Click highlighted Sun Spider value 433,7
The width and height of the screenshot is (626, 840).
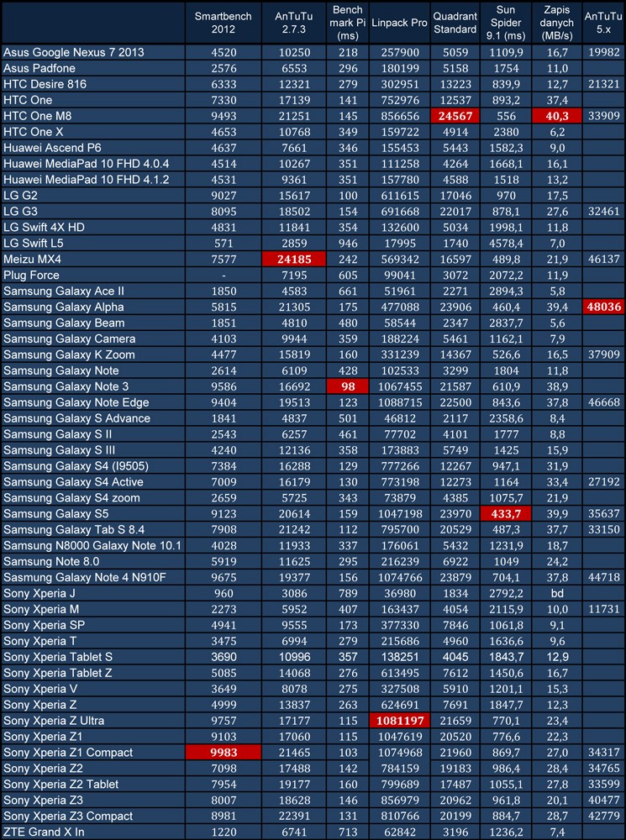505,514
